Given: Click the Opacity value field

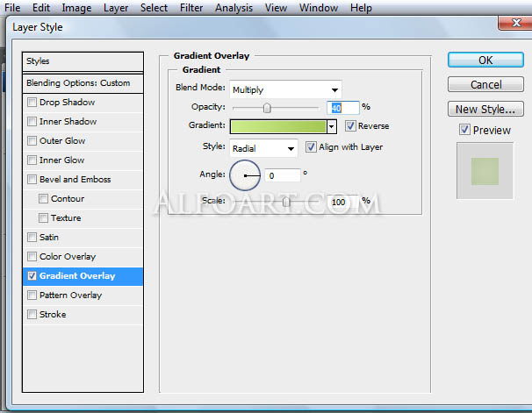Looking at the screenshot, I should (342, 108).
